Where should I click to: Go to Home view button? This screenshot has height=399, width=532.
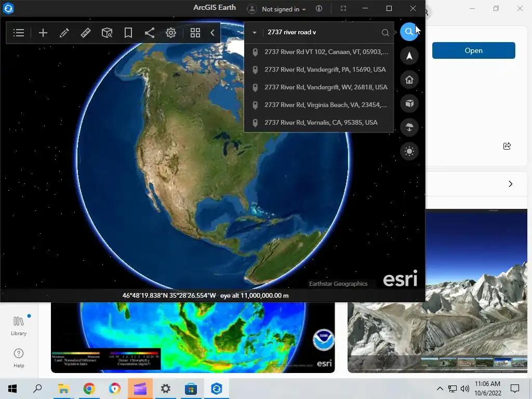click(409, 79)
